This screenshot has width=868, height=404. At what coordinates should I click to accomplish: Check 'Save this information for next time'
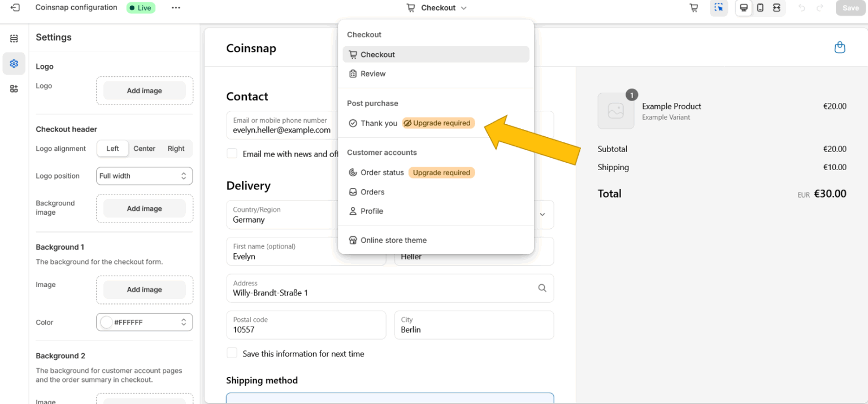pyautogui.click(x=232, y=353)
